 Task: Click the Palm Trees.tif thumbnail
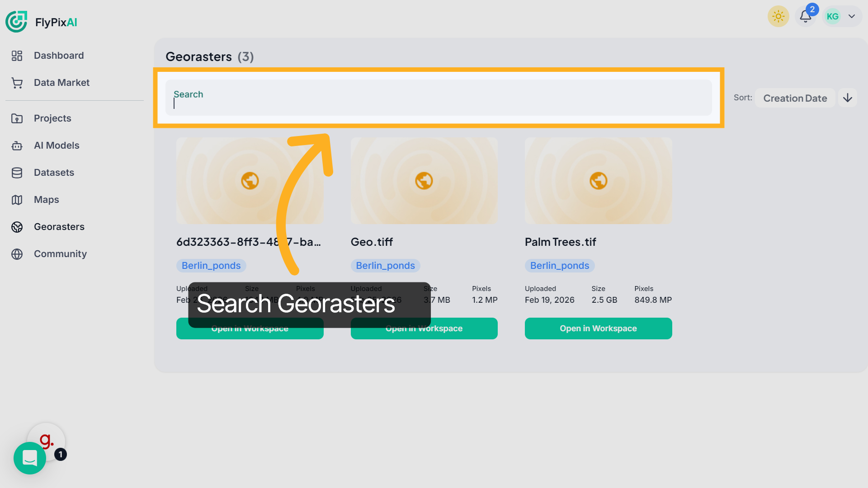coord(598,181)
